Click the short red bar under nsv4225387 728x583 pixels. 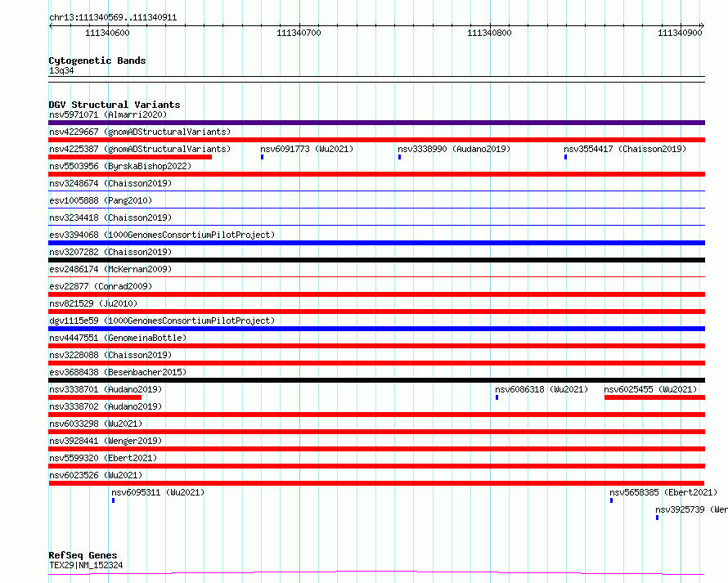(x=130, y=157)
